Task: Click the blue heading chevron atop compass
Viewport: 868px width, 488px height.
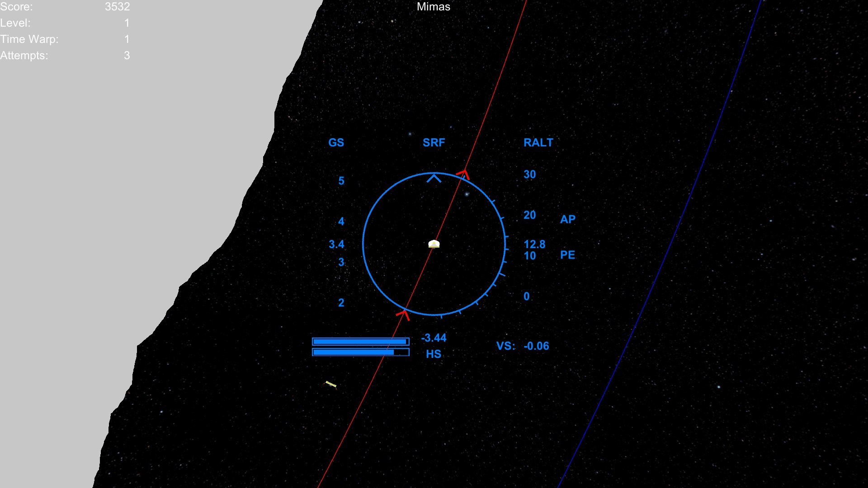Action: (434, 178)
